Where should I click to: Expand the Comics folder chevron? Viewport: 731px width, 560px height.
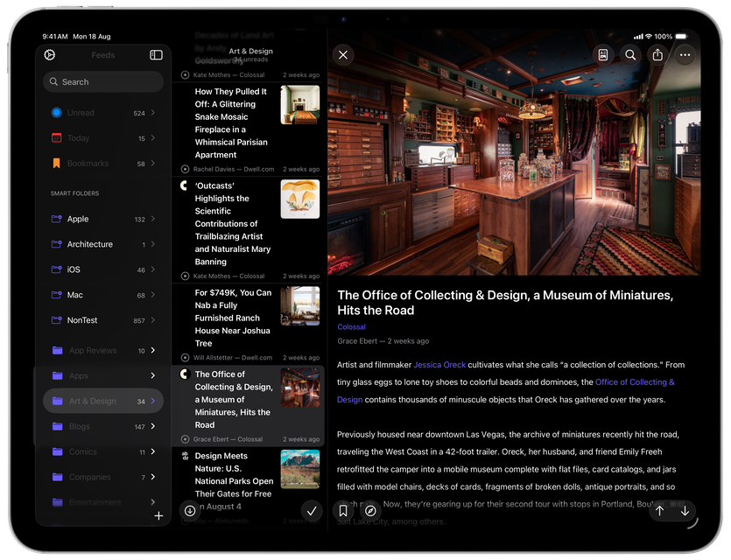153,451
